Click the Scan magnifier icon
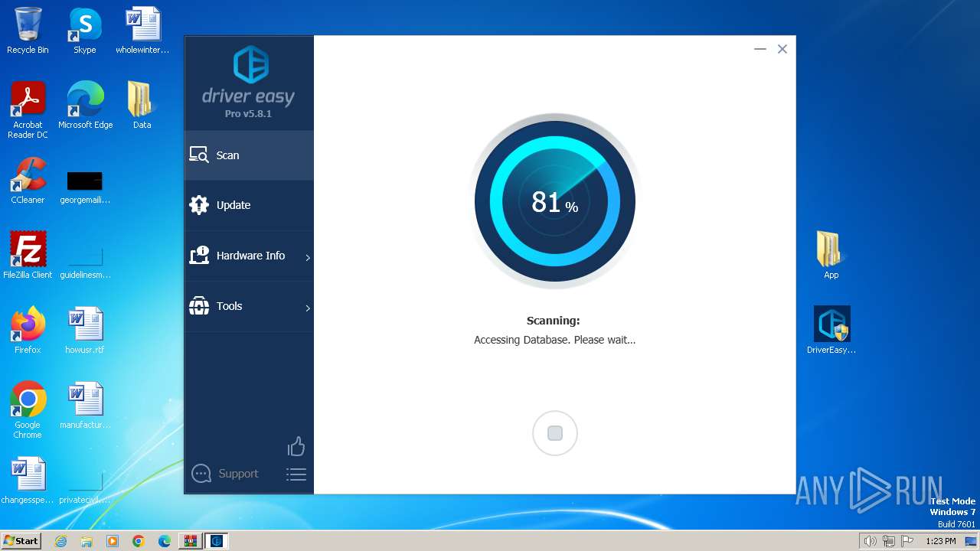The image size is (980, 551). pos(199,155)
